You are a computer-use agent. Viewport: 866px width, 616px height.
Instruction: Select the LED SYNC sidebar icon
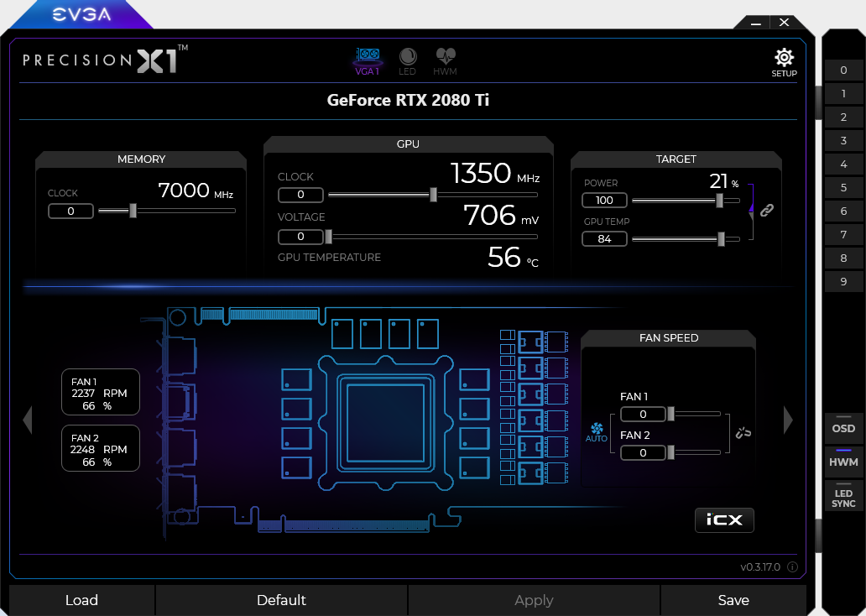[843, 496]
